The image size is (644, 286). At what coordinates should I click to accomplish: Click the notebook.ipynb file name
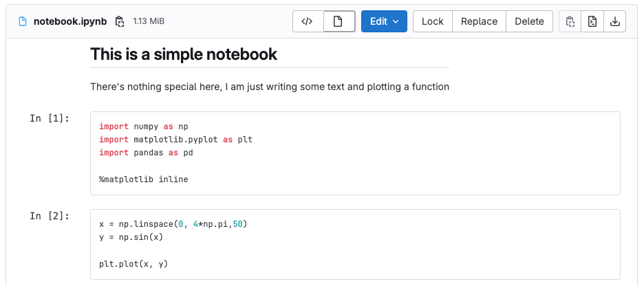[69, 21]
